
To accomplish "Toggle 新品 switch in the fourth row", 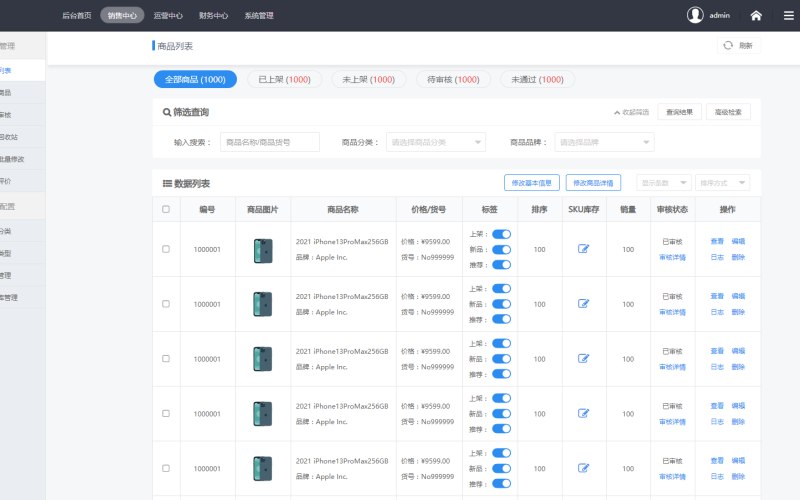I will [501, 414].
